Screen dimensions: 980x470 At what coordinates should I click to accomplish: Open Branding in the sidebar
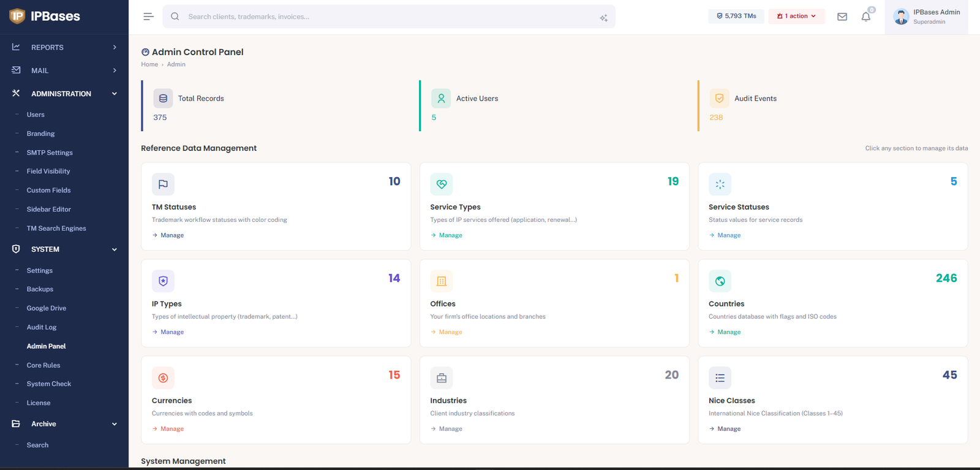[40, 134]
